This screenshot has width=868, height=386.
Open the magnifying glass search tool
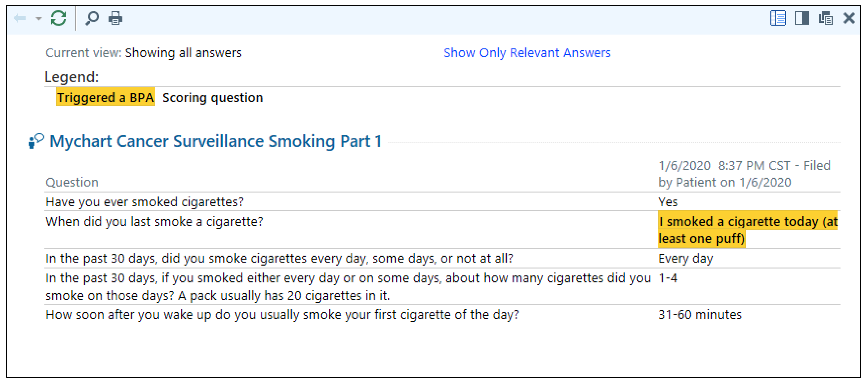[x=92, y=18]
